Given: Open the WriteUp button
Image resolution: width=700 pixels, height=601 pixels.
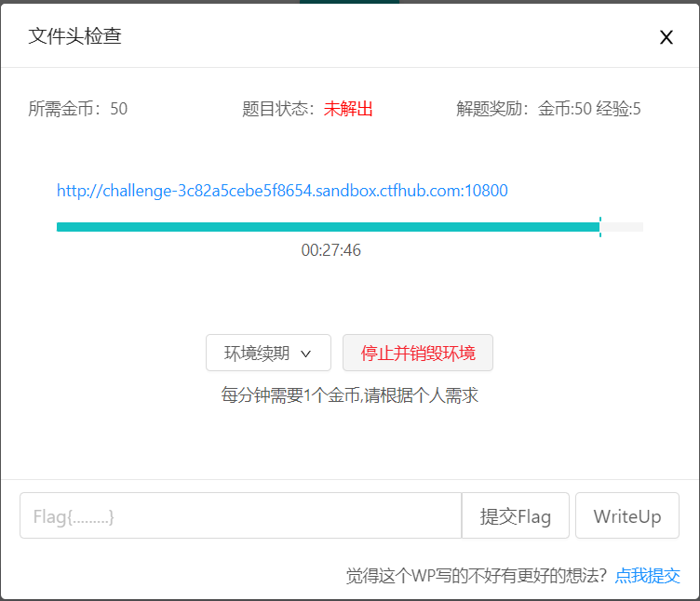Looking at the screenshot, I should pos(627,516).
